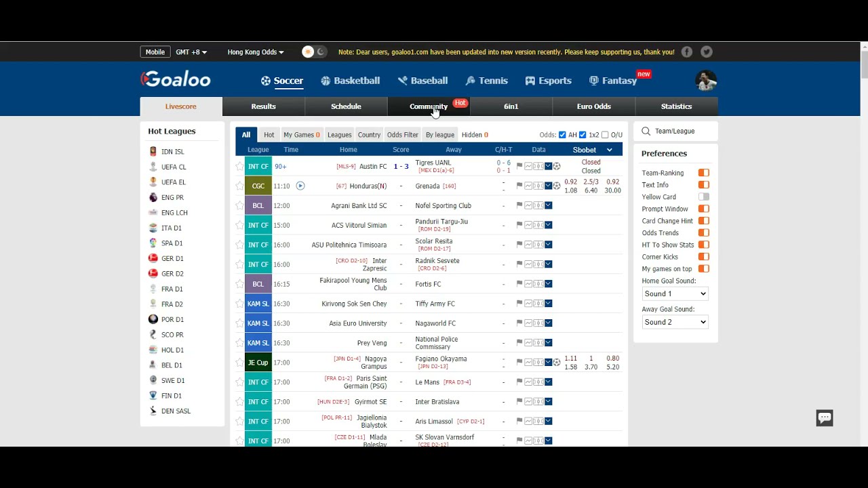The width and height of the screenshot is (868, 488).
Task: Open the user profile avatar
Action: [x=706, y=80]
